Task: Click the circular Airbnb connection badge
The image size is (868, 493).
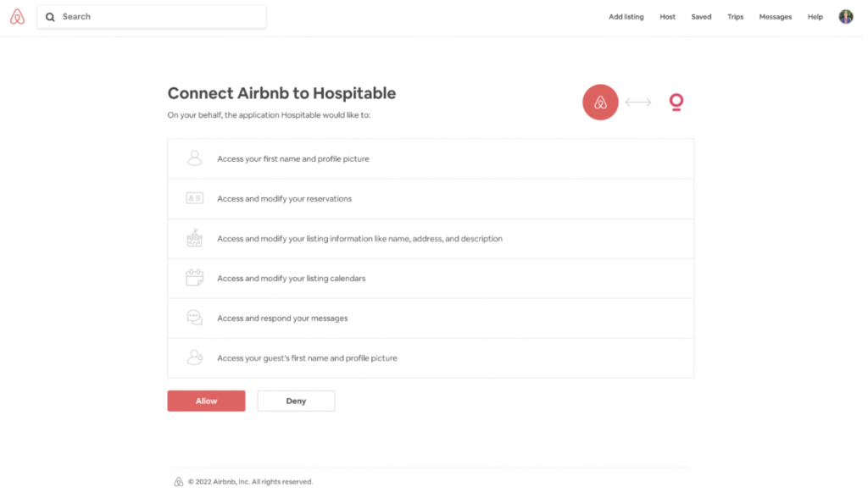Action: click(x=600, y=102)
